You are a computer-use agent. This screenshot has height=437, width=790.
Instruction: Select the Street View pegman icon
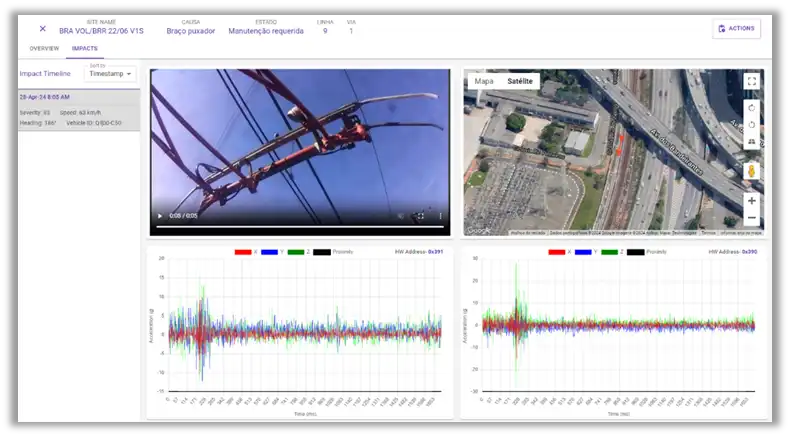[751, 171]
